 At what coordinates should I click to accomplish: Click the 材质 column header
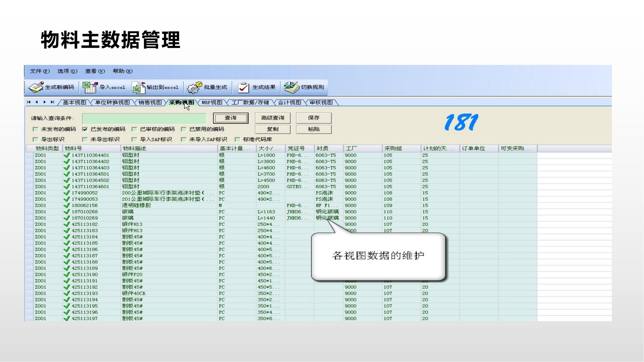[329, 148]
